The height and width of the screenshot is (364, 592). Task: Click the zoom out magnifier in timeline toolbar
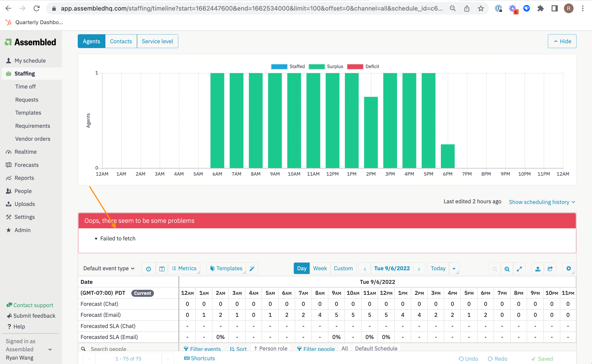pos(495,269)
